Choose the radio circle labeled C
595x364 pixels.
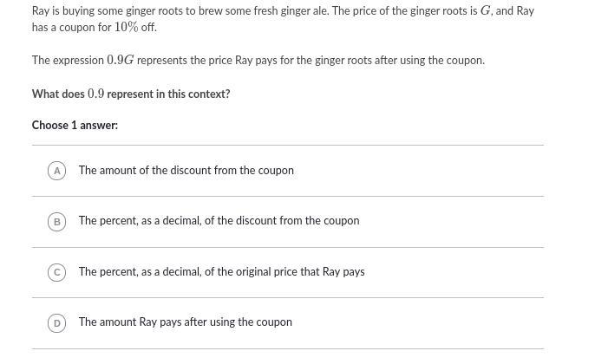[57, 272]
